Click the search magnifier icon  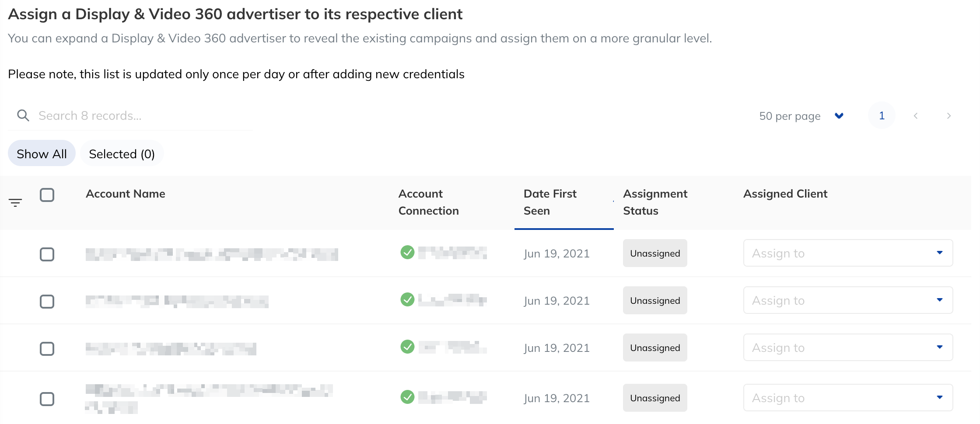[x=23, y=116]
